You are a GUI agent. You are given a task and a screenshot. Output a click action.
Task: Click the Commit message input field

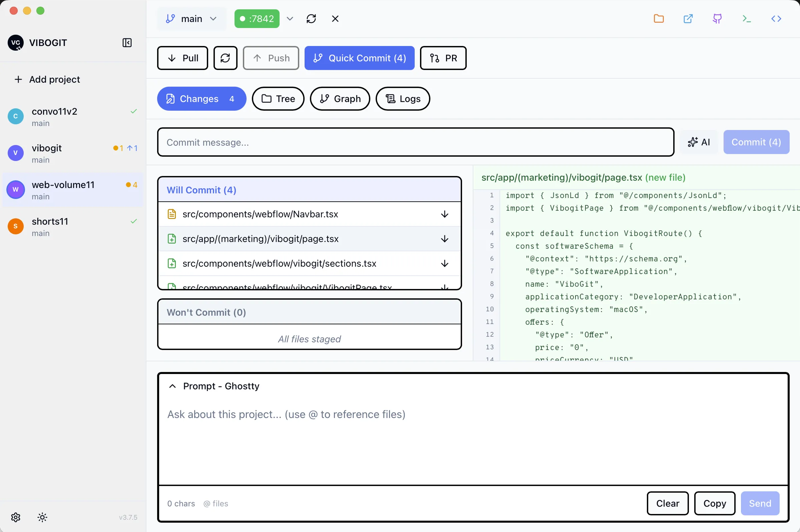coord(415,142)
